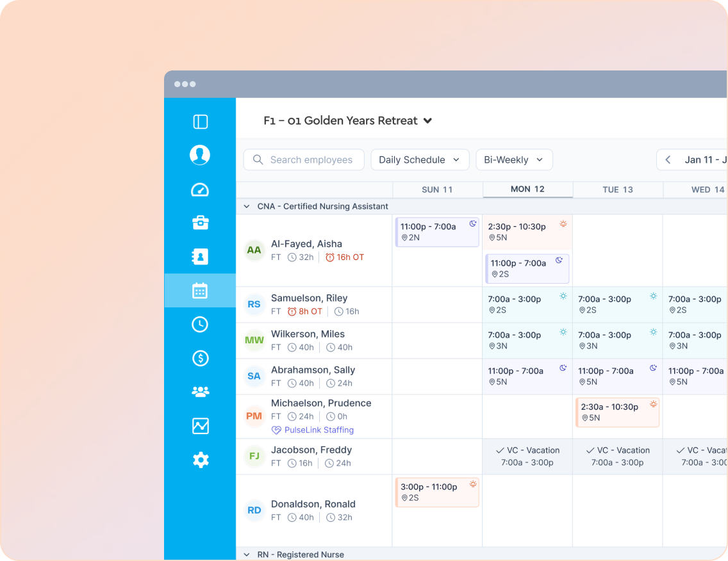The height and width of the screenshot is (561, 728).
Task: Open Prudence's Tuesday 2:30a - 10:30p shift
Action: point(618,412)
